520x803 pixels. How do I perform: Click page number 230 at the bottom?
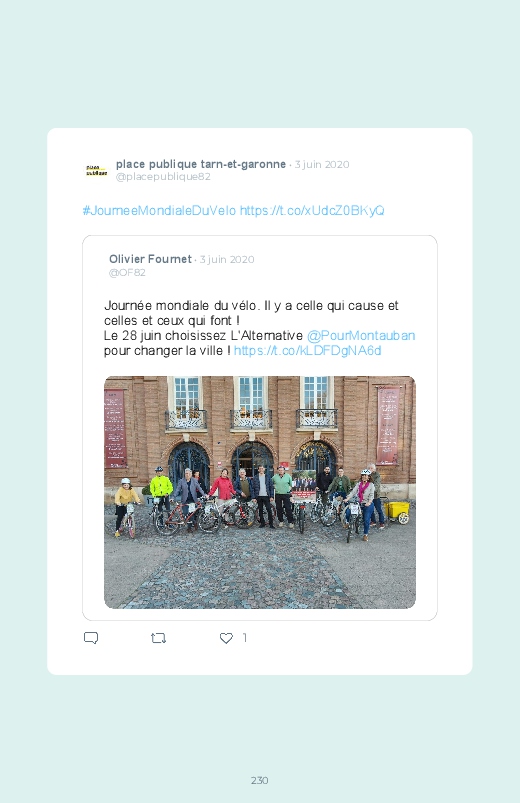coord(260,780)
